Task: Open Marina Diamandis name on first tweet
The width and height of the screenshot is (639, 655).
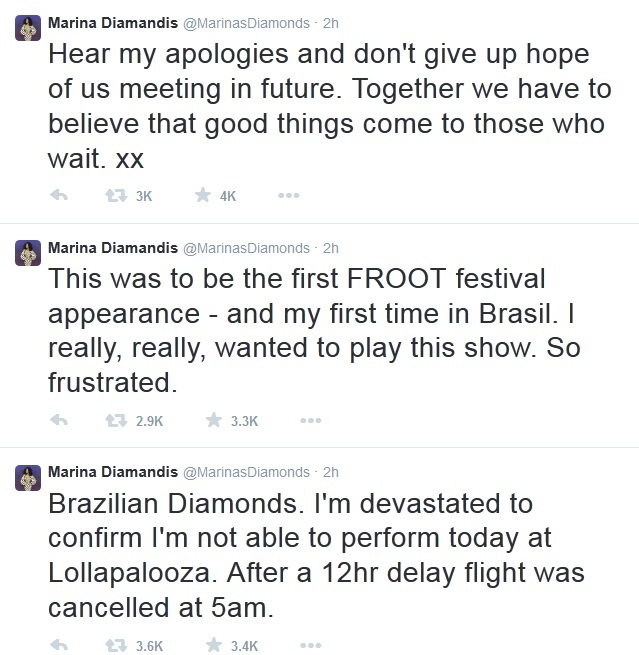Action: click(x=111, y=22)
